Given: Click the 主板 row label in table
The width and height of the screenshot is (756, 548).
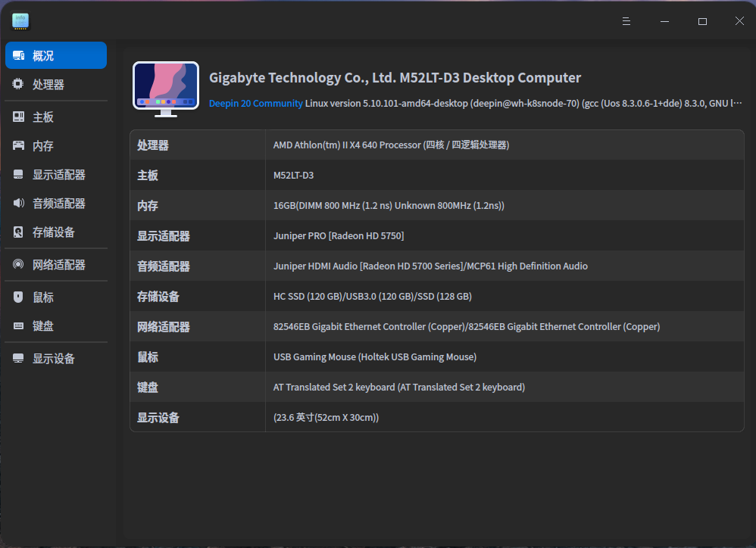Looking at the screenshot, I should pyautogui.click(x=148, y=176).
